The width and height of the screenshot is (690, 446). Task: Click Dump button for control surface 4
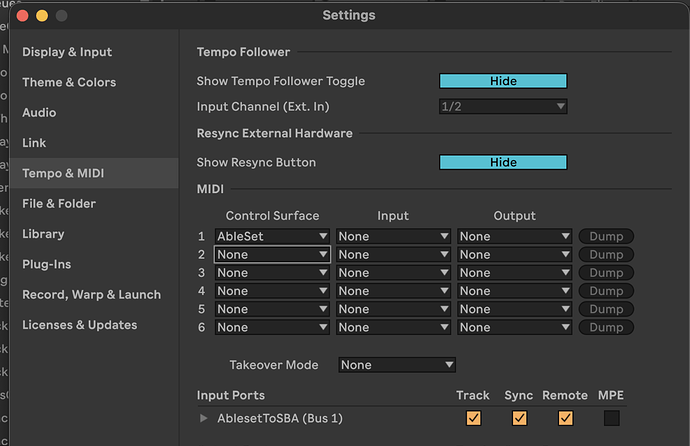pyautogui.click(x=606, y=291)
